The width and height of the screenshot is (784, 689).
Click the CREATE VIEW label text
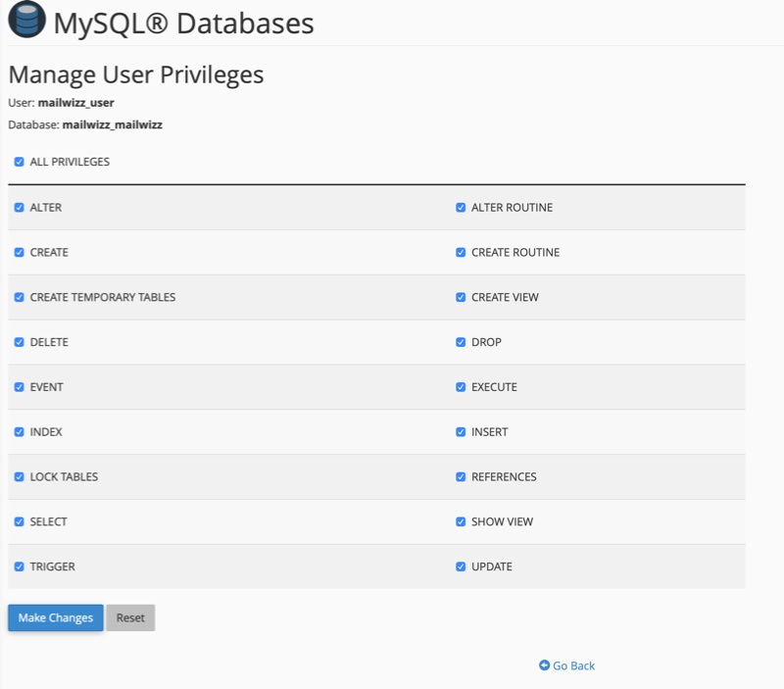[505, 298]
